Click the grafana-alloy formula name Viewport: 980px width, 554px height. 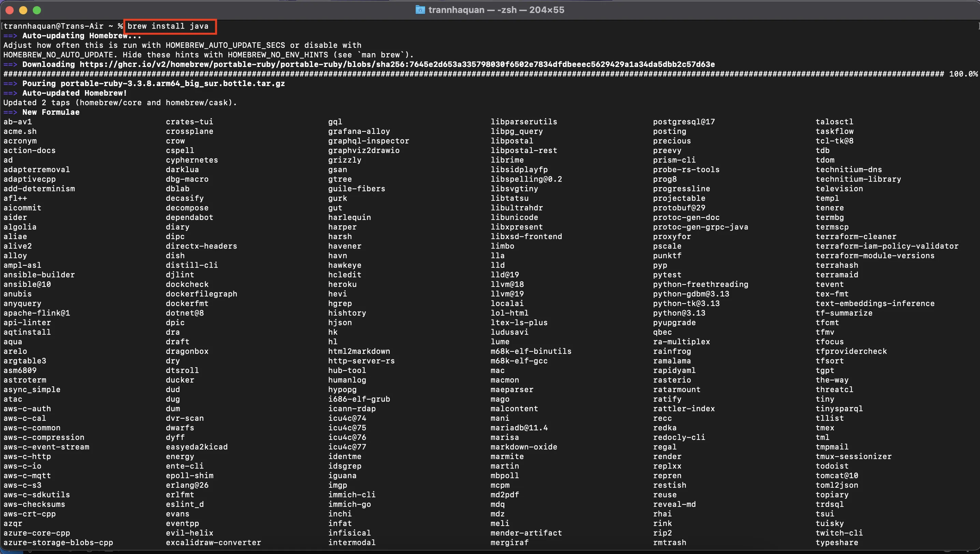coord(359,131)
